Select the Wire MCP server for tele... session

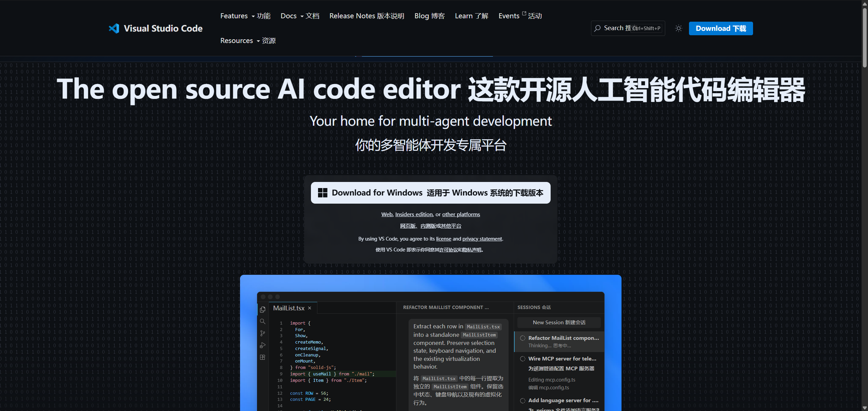[x=559, y=373]
